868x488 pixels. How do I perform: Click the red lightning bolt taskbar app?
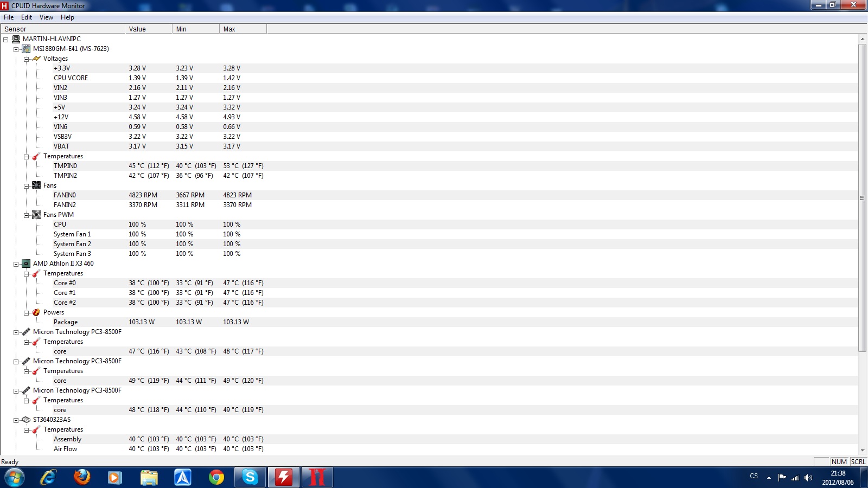[284, 478]
